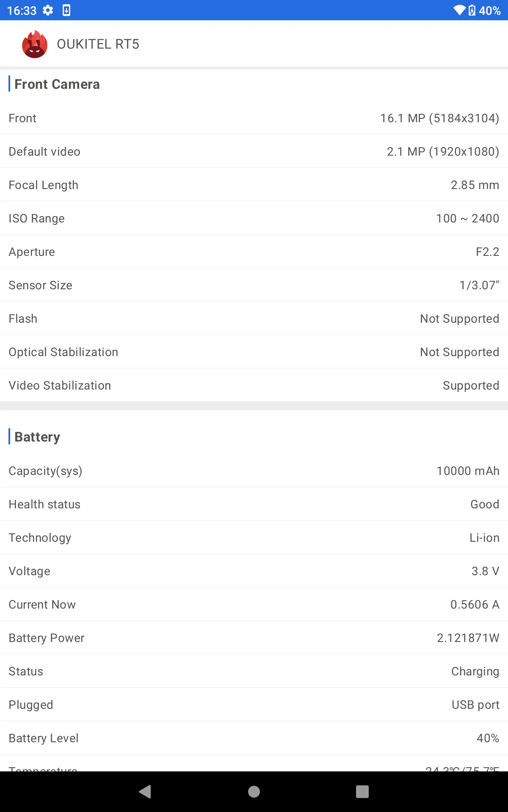This screenshot has width=508, height=812.
Task: Tap the Current Now 0.5606 A row
Action: tap(254, 604)
